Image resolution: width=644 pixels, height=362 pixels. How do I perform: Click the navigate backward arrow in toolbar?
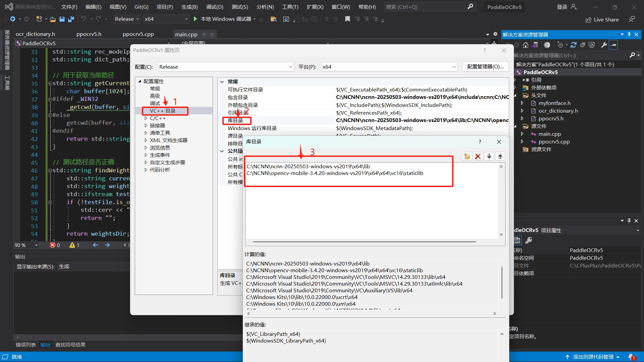pos(13,19)
